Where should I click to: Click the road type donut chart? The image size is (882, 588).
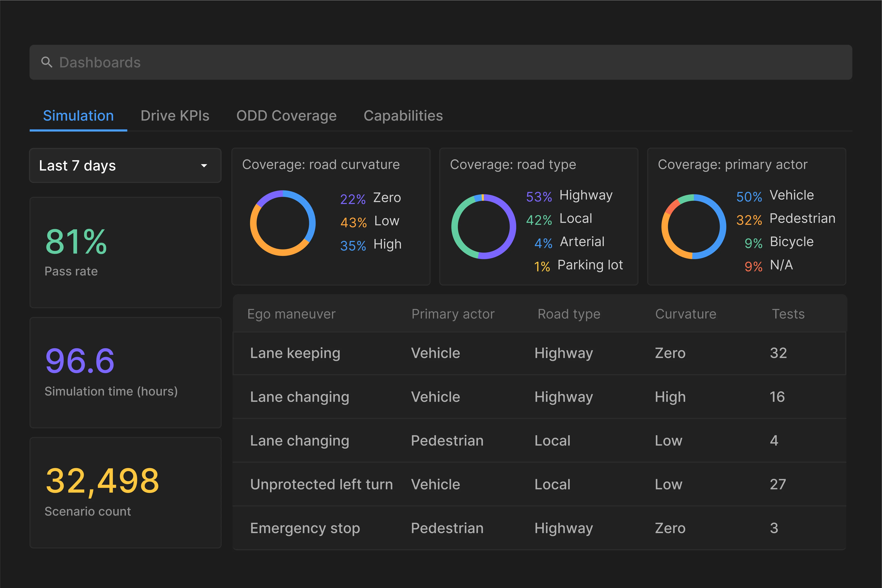pos(483,227)
